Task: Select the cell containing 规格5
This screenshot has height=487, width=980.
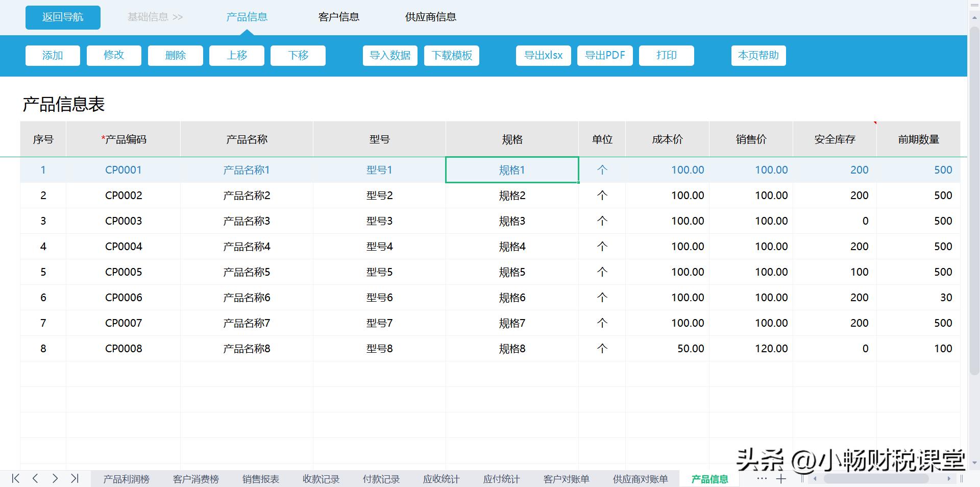Action: (x=511, y=272)
